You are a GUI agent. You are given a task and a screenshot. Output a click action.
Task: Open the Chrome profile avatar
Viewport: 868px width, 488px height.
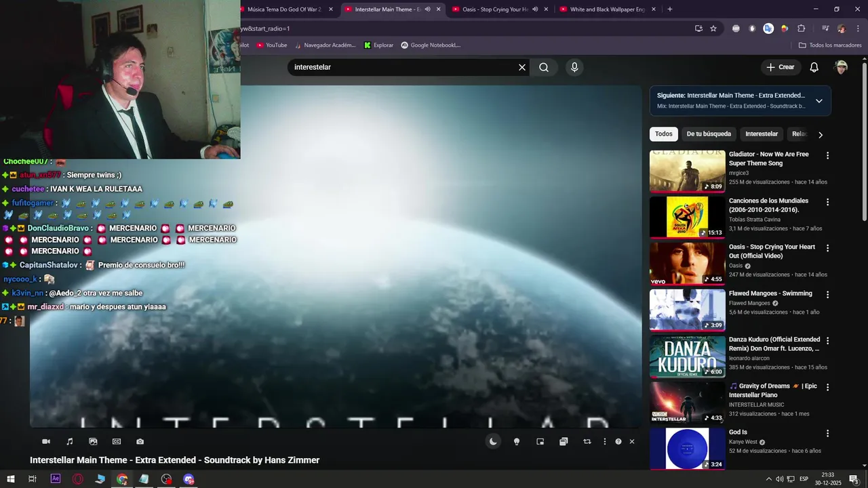pos(842,28)
